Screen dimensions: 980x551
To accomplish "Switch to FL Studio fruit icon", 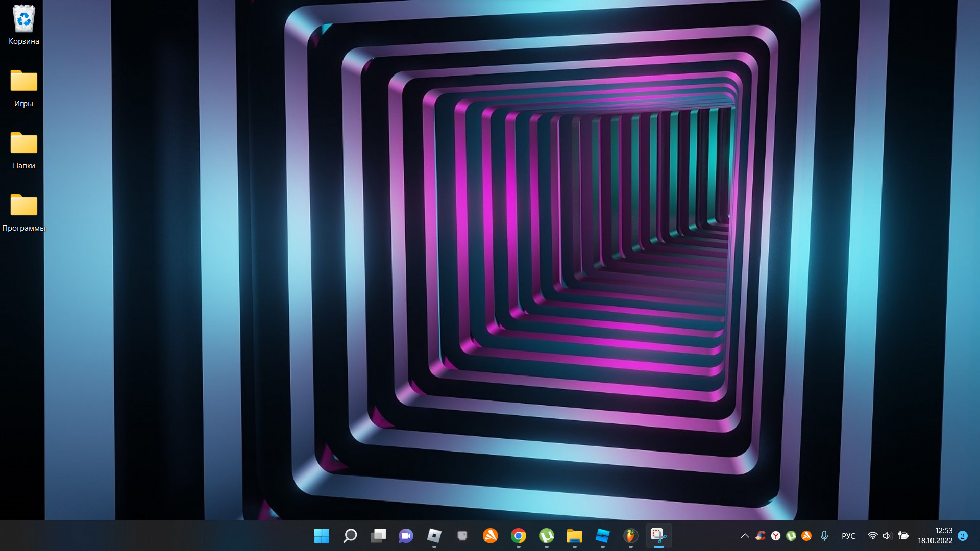I will click(631, 536).
